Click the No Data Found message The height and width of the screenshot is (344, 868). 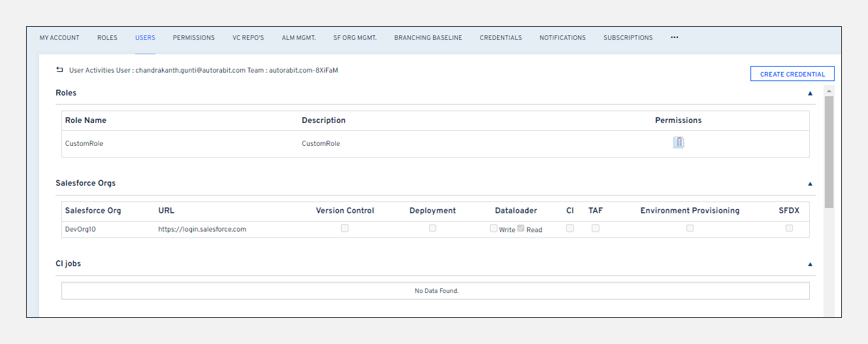[436, 291]
